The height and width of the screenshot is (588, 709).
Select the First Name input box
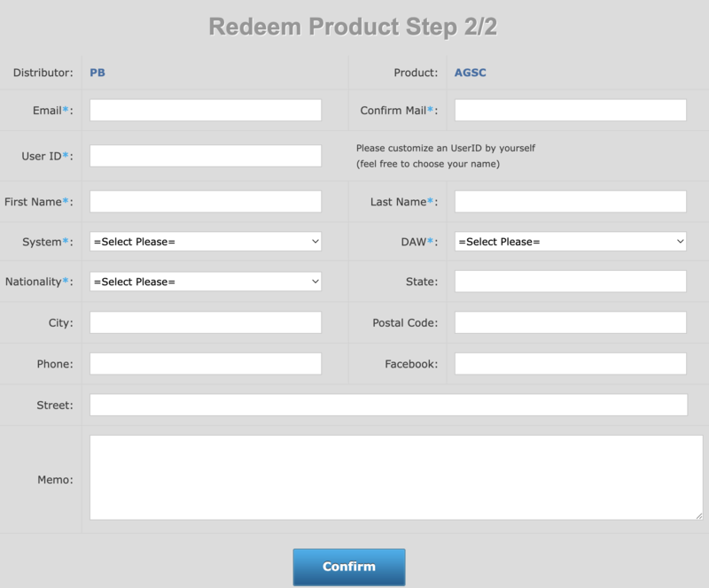coord(206,202)
